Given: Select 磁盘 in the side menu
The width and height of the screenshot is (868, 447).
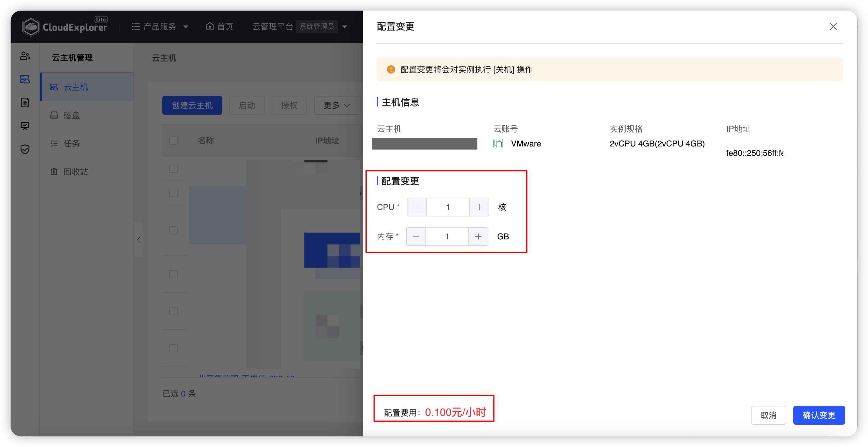Looking at the screenshot, I should pos(87,115).
